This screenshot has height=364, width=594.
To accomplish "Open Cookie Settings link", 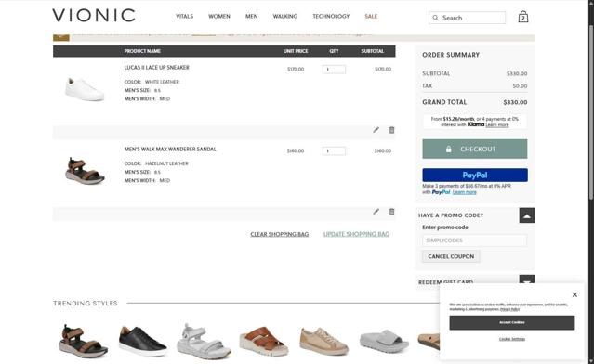I will (512, 339).
